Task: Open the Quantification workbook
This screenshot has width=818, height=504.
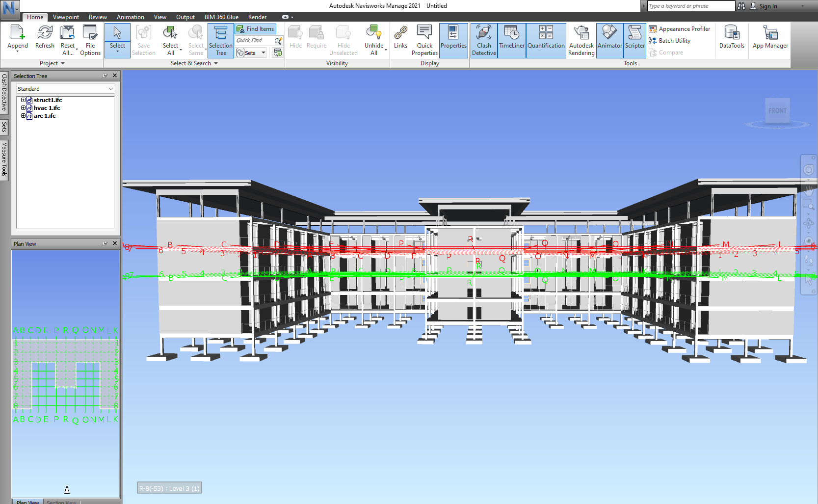Action: [546, 40]
